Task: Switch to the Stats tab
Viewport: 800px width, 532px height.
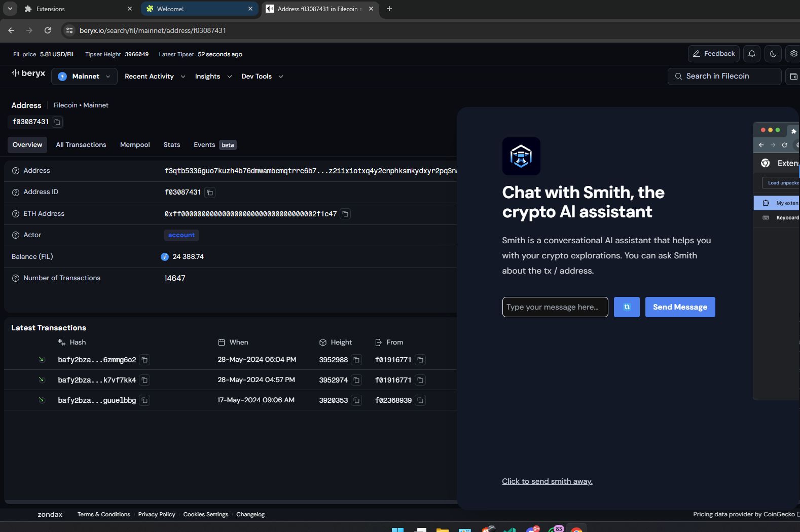Action: 172,145
